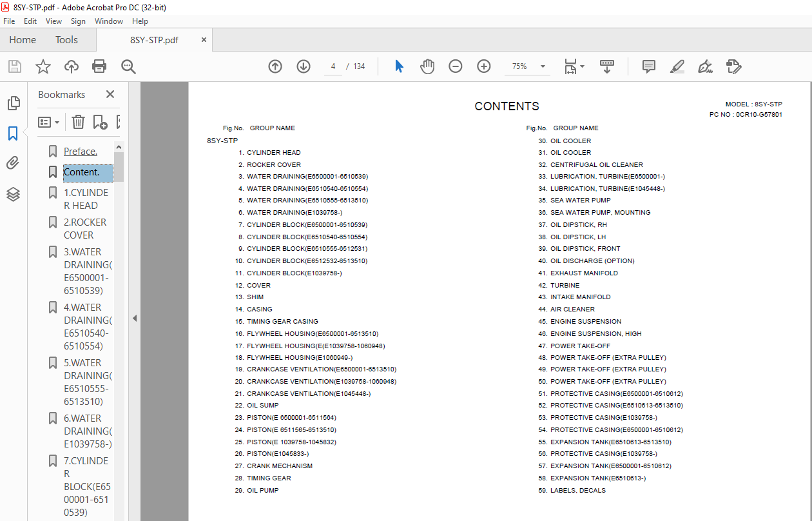Go to the previous page arrow
Screen dimensions: 812x521
click(x=275, y=66)
